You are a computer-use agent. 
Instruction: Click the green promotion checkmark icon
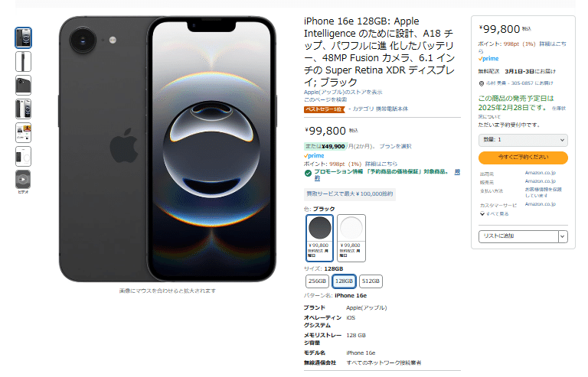pos(308,173)
